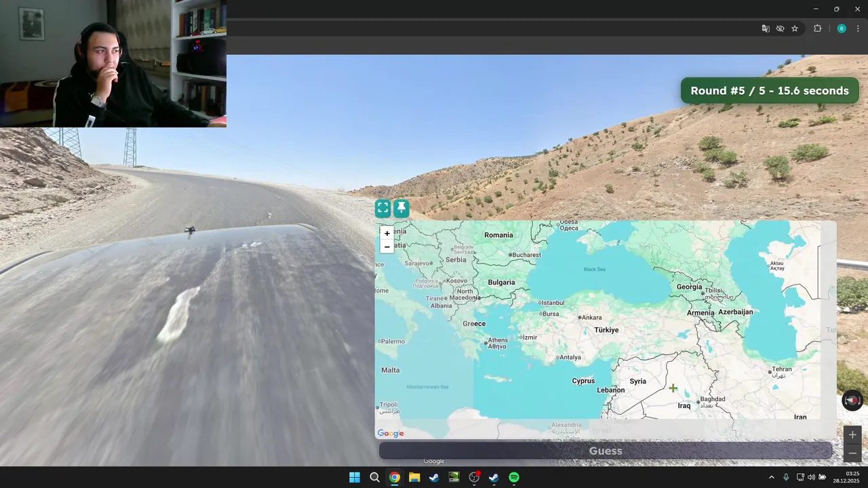868x488 pixels.
Task: Submit with the Guess button
Action: [x=606, y=451]
